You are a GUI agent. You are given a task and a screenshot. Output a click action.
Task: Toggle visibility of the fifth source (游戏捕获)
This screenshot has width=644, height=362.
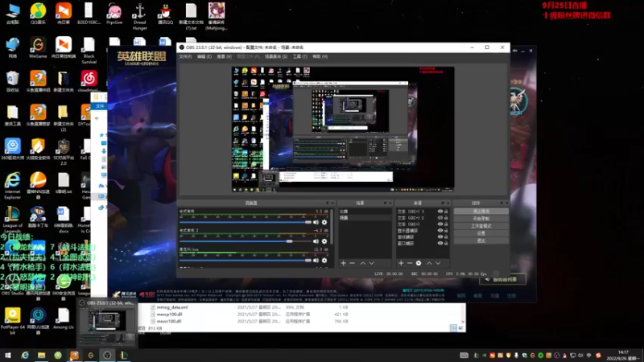pyautogui.click(x=440, y=237)
